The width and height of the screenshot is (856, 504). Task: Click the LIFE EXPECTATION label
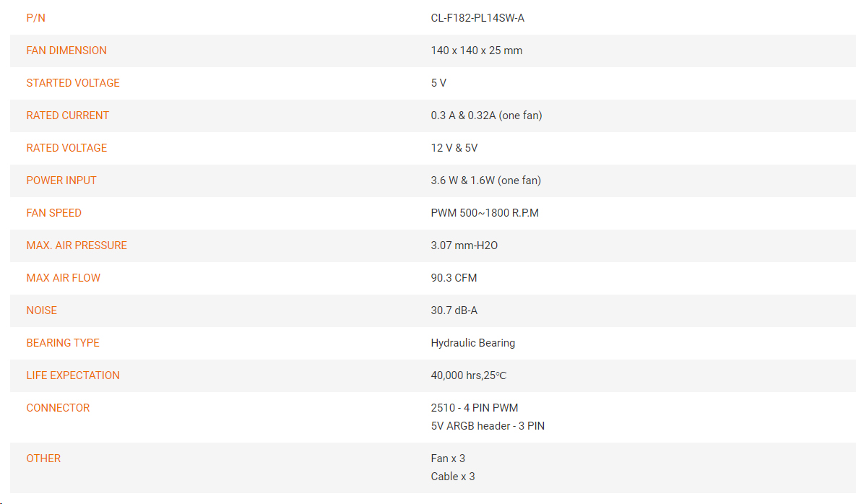[x=73, y=375]
